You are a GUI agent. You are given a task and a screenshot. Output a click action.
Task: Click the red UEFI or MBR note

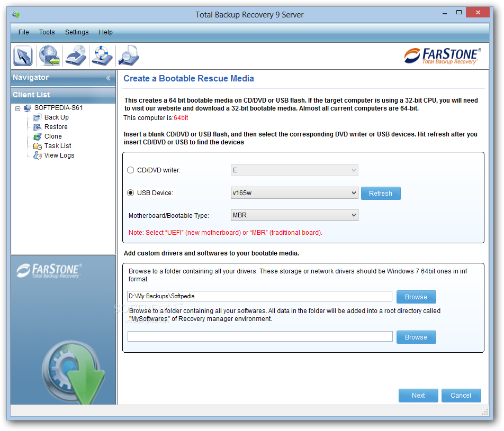[226, 233]
